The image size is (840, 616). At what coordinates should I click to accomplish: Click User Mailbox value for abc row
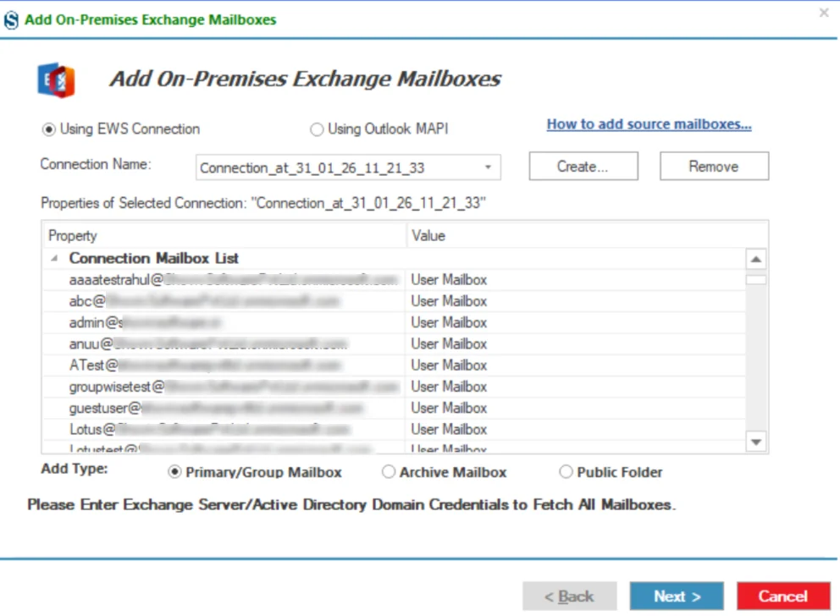coord(449,301)
